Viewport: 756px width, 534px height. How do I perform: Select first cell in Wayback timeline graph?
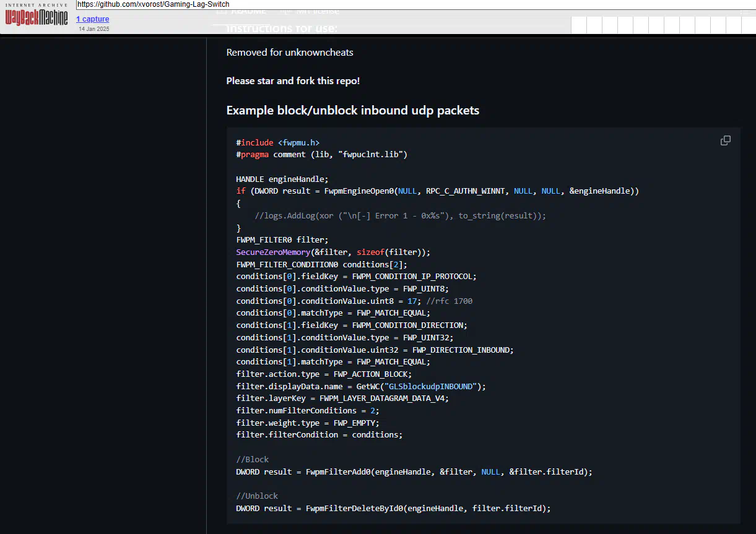click(x=578, y=25)
